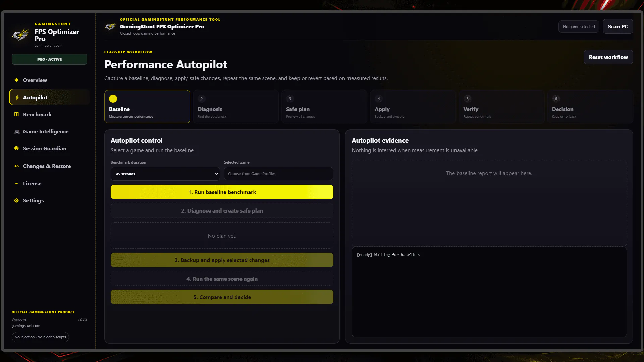Viewport: 644px width, 362px height.
Task: Open the Overview page
Action: 49,80
